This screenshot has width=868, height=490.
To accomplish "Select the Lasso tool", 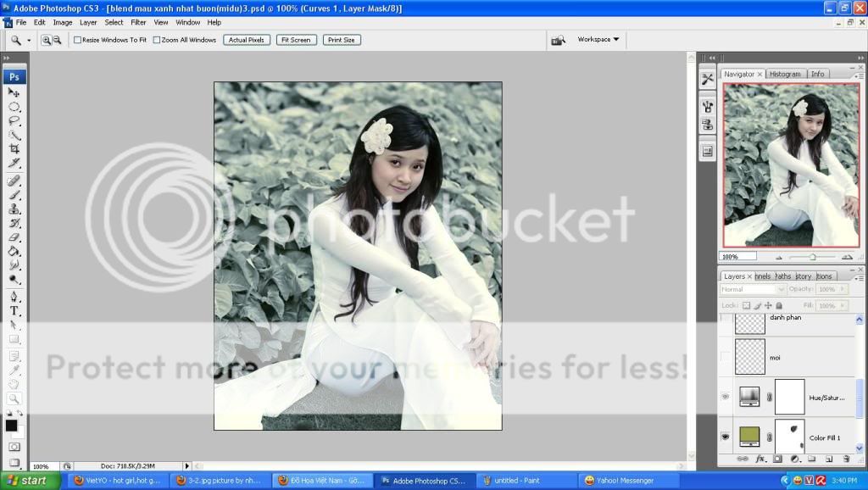I will click(14, 120).
